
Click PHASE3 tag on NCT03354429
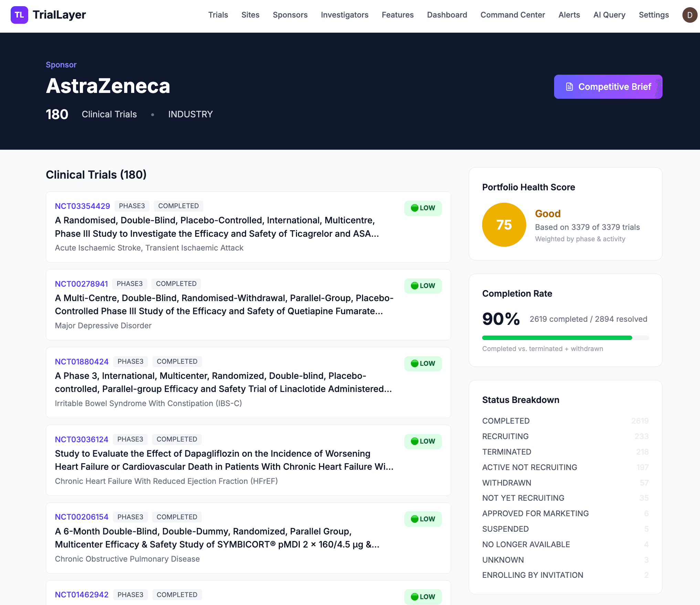coord(132,206)
